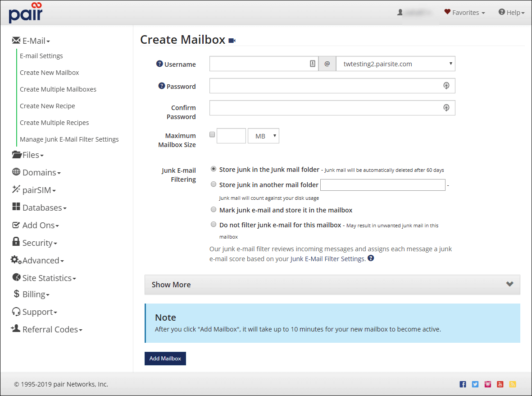The image size is (532, 396).
Task: Open pair's Instagram page icon
Action: (x=487, y=384)
